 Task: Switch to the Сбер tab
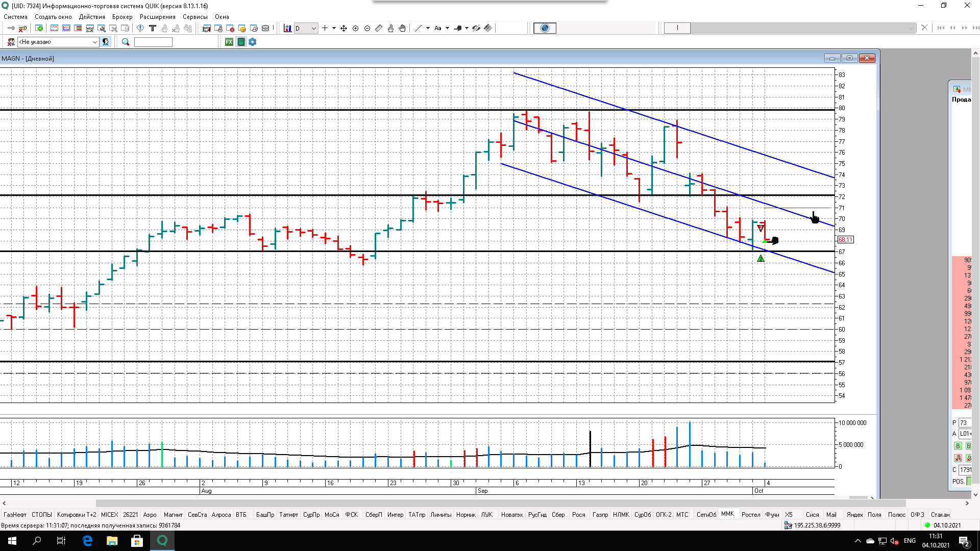click(558, 515)
